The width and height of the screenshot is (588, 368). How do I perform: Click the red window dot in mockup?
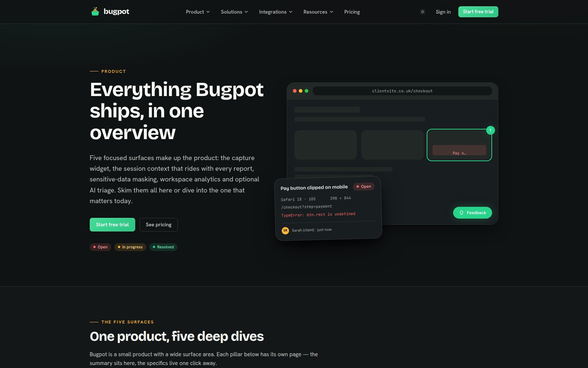[x=295, y=91]
